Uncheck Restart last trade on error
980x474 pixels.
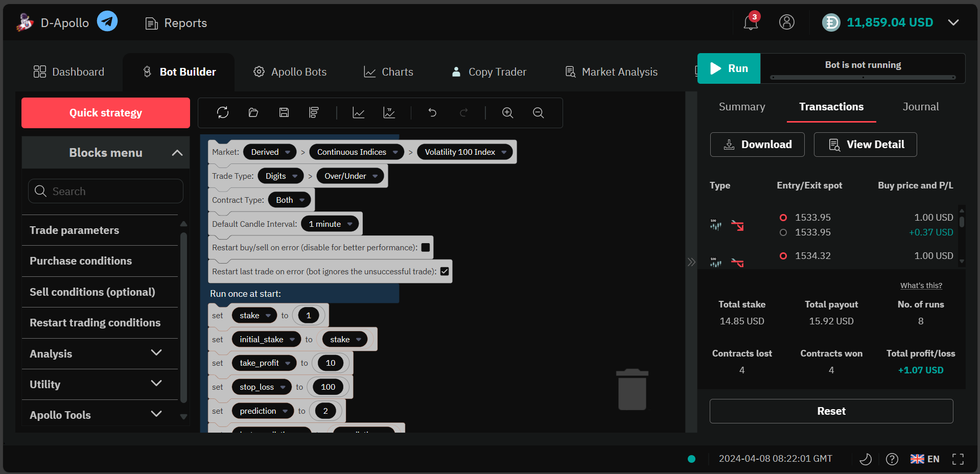coord(445,271)
